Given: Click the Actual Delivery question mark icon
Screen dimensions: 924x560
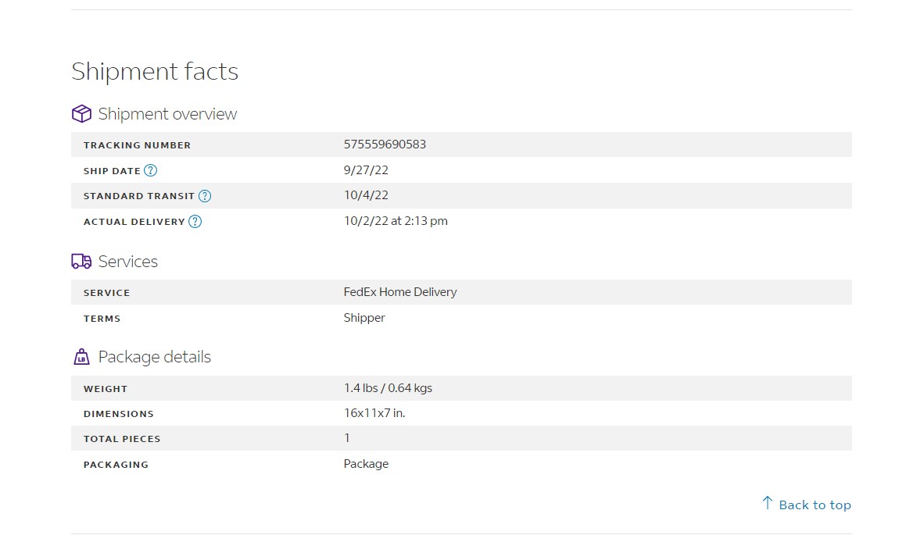Looking at the screenshot, I should tap(195, 222).
